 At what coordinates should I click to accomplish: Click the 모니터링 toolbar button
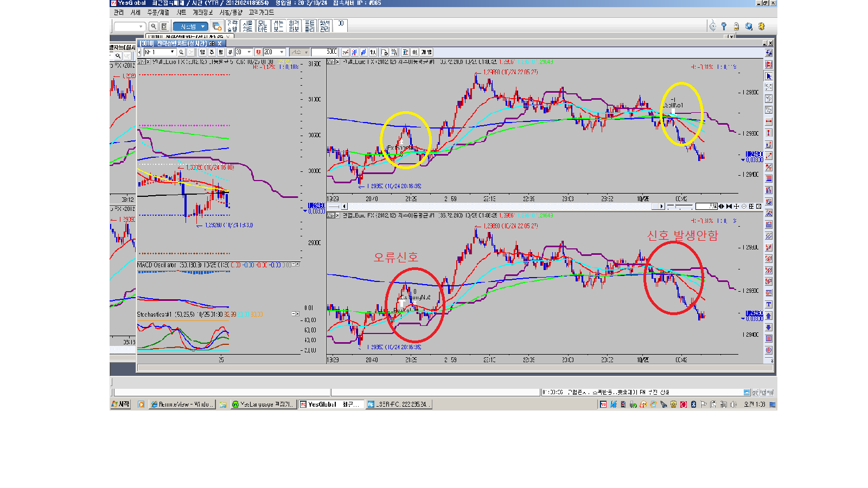tap(263, 26)
